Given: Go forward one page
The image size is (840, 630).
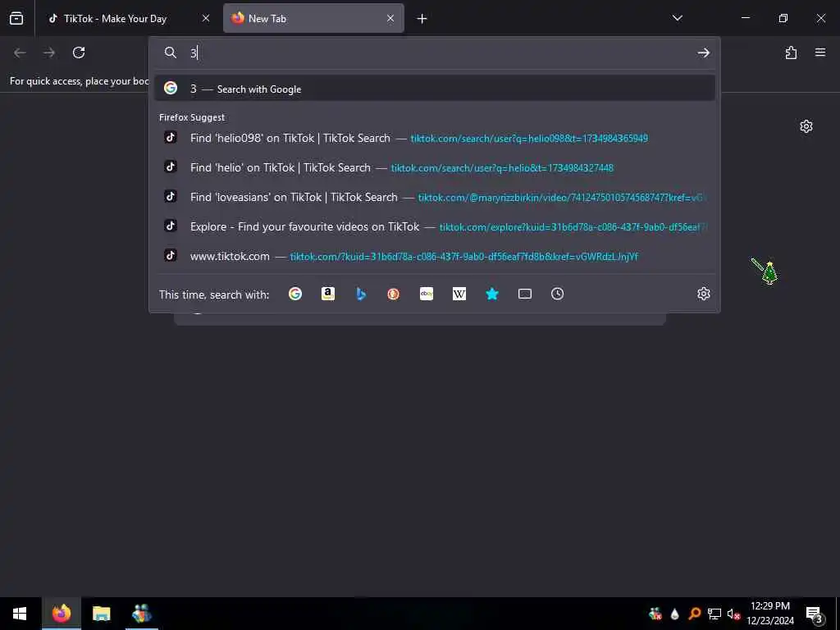Looking at the screenshot, I should (x=49, y=52).
